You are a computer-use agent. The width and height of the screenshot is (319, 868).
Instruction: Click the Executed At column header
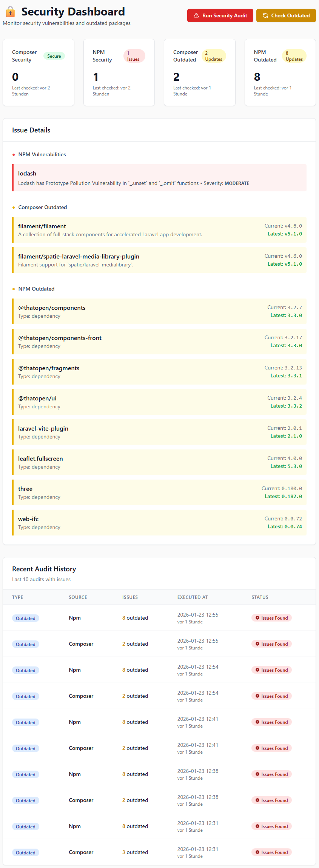point(193,597)
